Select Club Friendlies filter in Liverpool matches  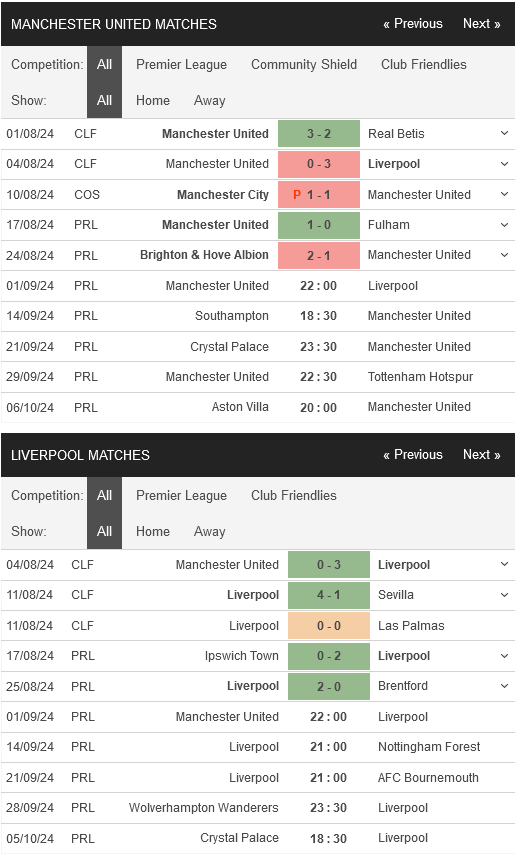294,495
